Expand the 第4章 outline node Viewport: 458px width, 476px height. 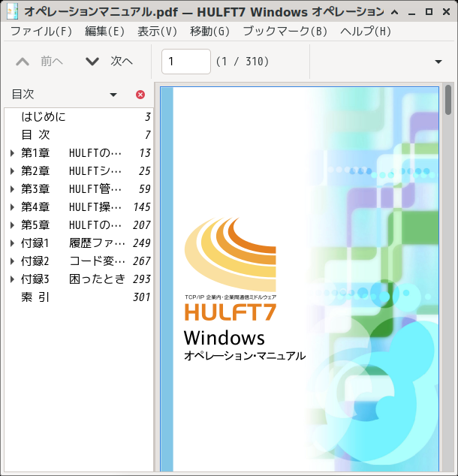click(x=12, y=207)
